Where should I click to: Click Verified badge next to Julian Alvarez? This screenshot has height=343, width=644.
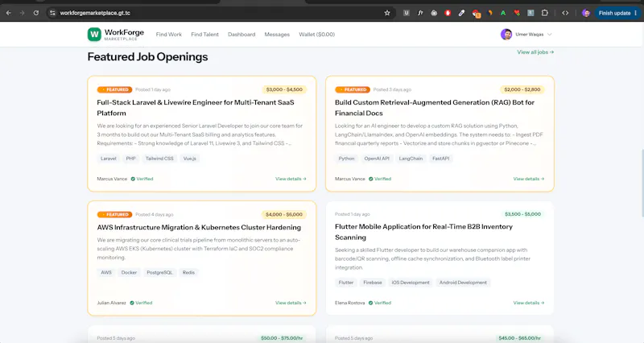click(x=141, y=304)
